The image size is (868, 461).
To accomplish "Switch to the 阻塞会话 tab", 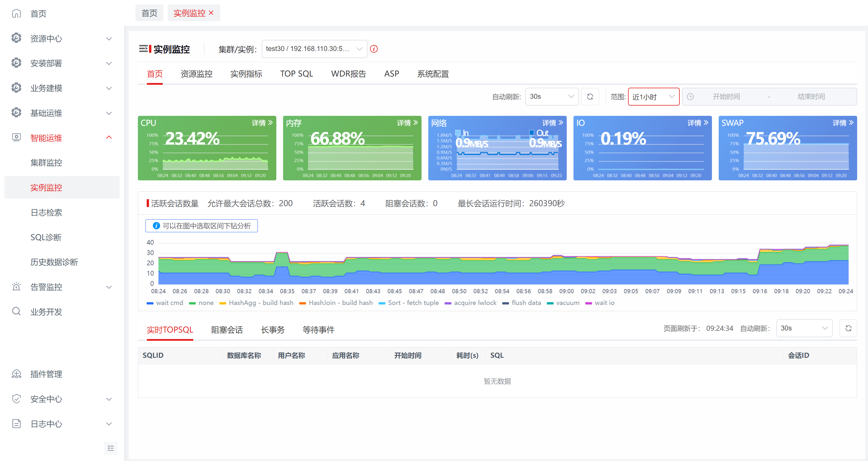I will (227, 329).
